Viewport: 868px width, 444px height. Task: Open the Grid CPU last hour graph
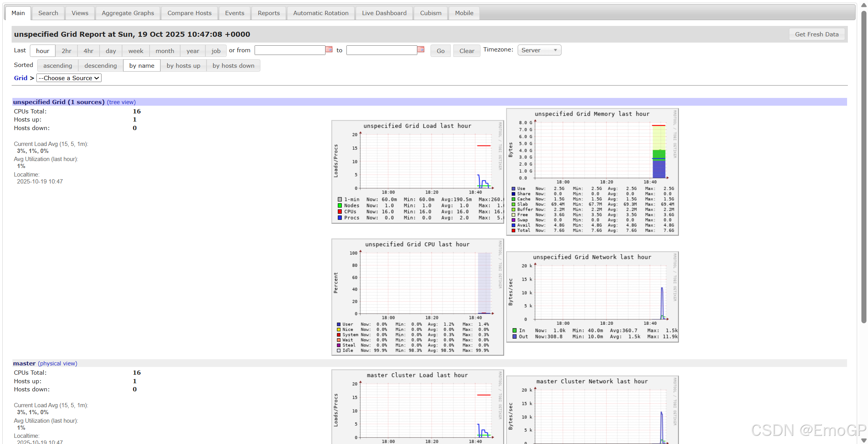[x=417, y=297]
